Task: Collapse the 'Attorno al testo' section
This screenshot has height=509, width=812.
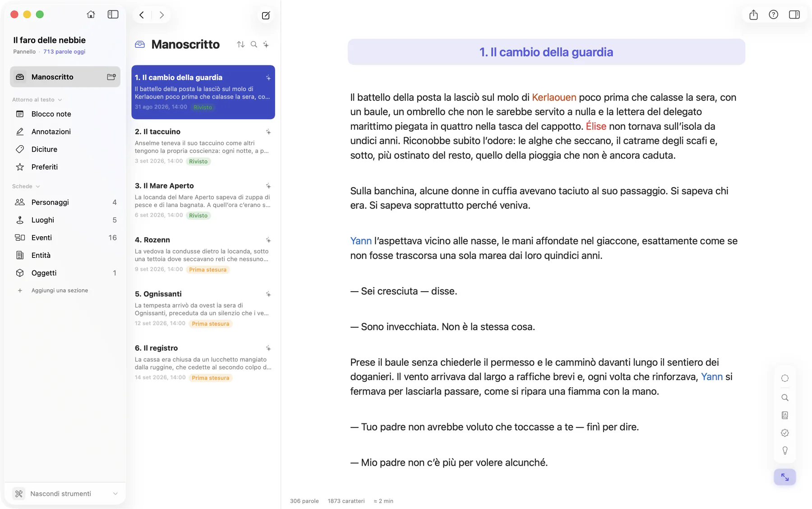Action: tap(60, 100)
